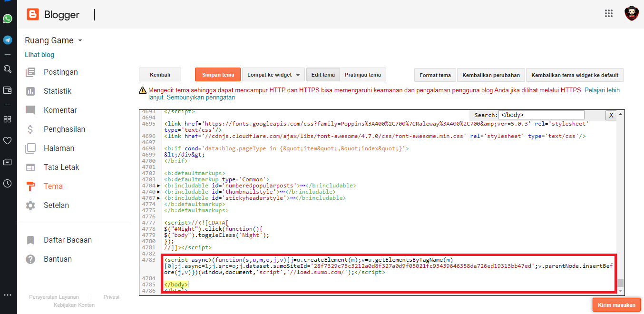644x314 pixels.
Task: Click the Blogger logo icon
Action: click(33, 15)
